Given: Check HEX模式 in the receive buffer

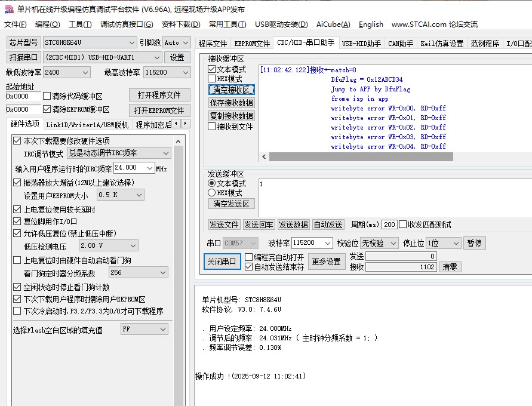Looking at the screenshot, I should click(x=212, y=79).
